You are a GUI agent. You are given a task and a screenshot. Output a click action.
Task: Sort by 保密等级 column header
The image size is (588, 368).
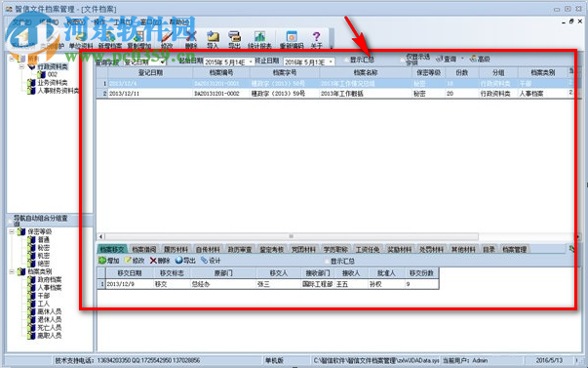429,72
